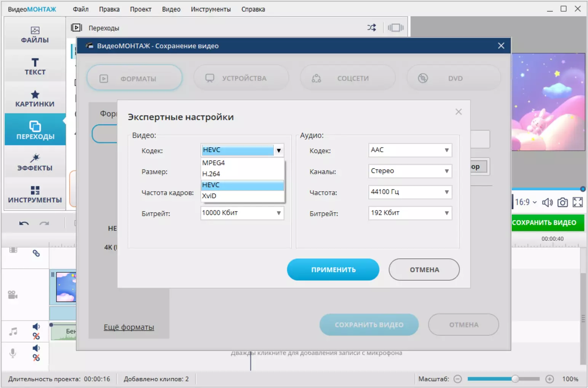Collapse the video Кодек dropdown arrow
This screenshot has height=388, width=588.
coord(279,150)
